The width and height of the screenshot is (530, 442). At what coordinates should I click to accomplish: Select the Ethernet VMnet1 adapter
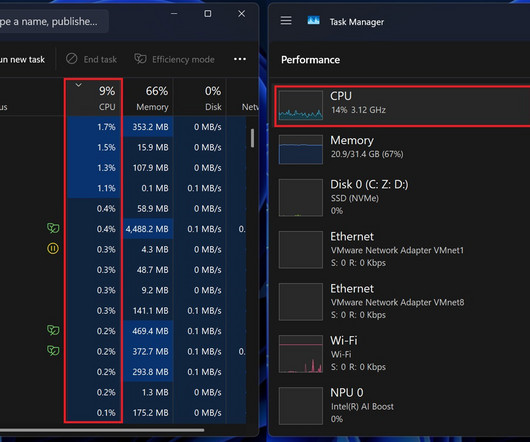pyautogui.click(x=402, y=249)
